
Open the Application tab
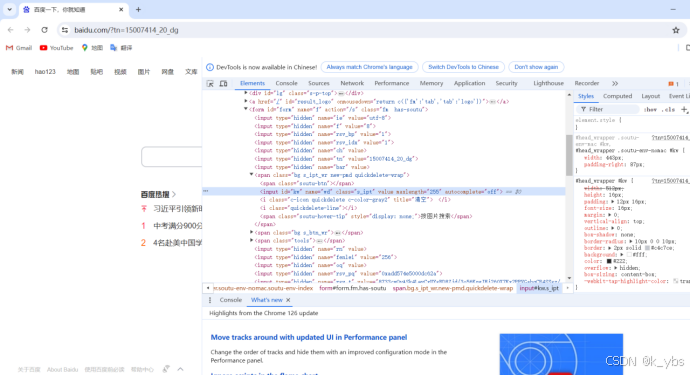click(469, 83)
